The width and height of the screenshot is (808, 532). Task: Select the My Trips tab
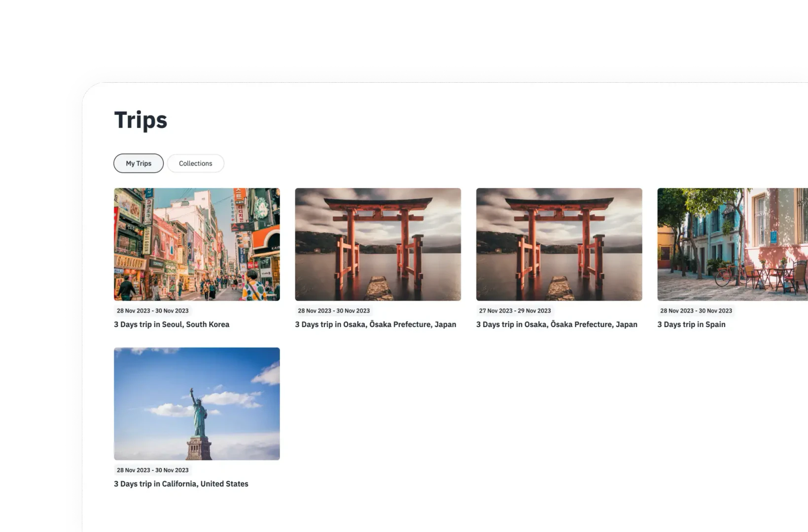(138, 163)
